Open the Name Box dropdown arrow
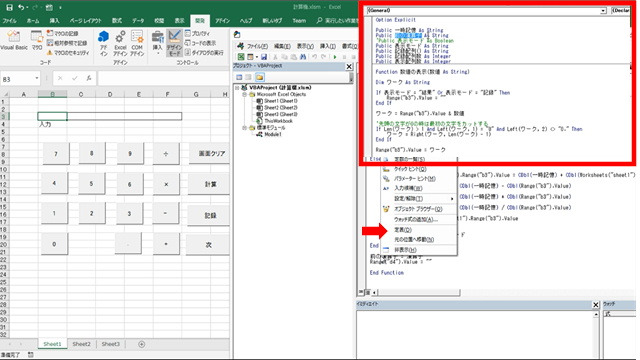Viewport: 640px width, 360px height. (37, 78)
